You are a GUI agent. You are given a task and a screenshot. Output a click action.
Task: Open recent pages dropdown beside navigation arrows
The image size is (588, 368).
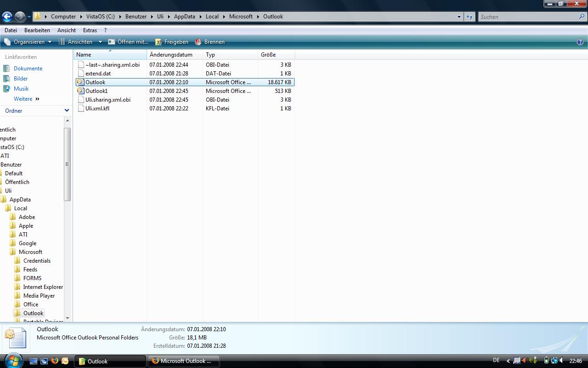pos(29,17)
